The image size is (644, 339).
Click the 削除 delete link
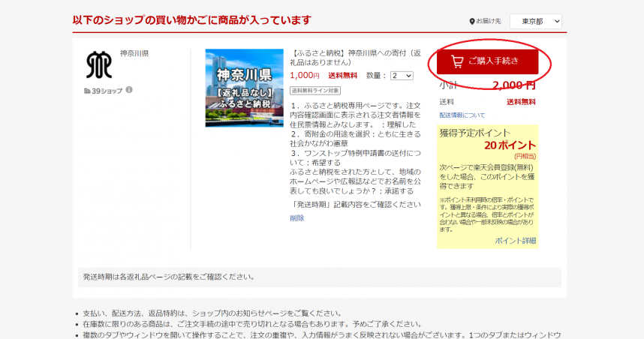(297, 218)
